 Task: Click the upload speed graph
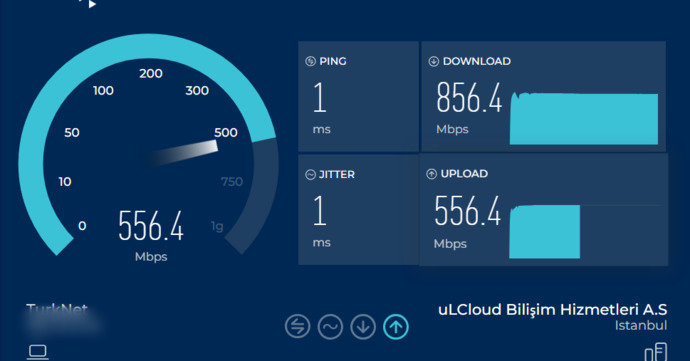545,232
